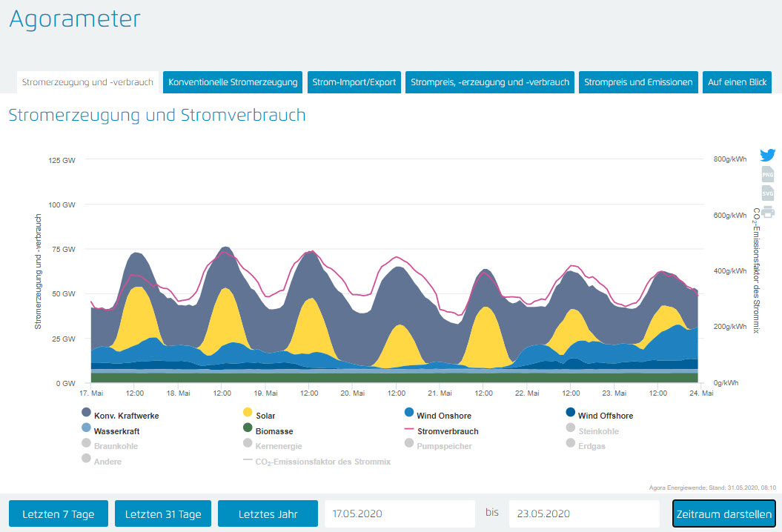
Task: Open the Auf einen Blick tab
Action: tap(738, 82)
